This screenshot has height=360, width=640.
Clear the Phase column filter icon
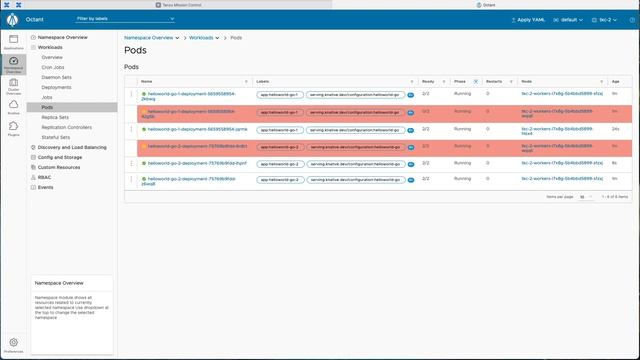476,82
